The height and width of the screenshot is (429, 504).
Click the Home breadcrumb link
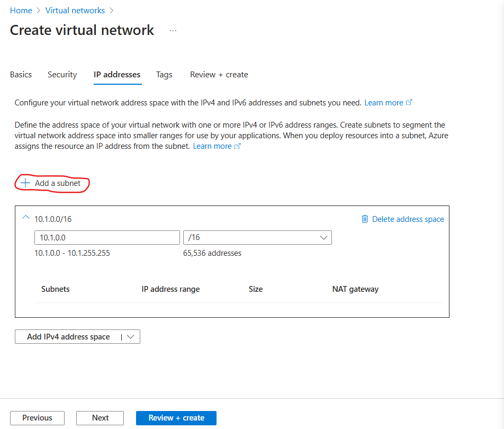(x=21, y=10)
